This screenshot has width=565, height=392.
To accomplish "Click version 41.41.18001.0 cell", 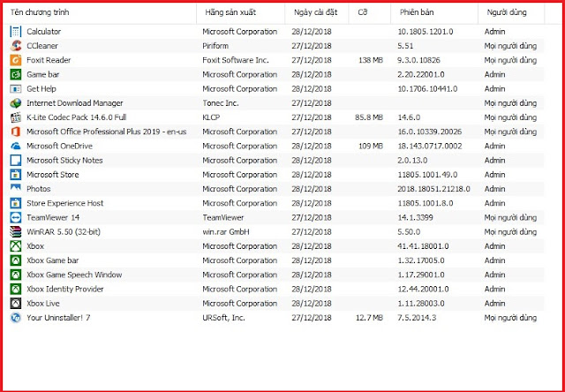I will (424, 246).
